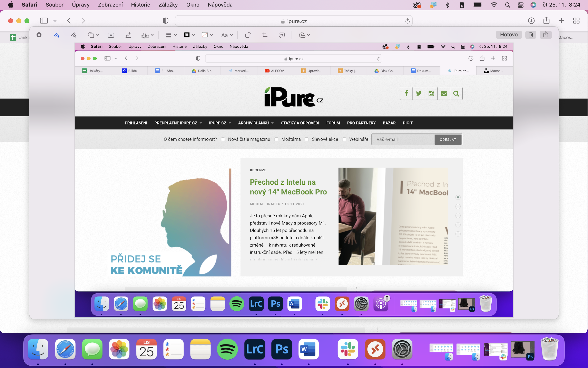Show the tab overview grid in the outer Safari toolbar
This screenshot has width=588, height=368.
576,21
